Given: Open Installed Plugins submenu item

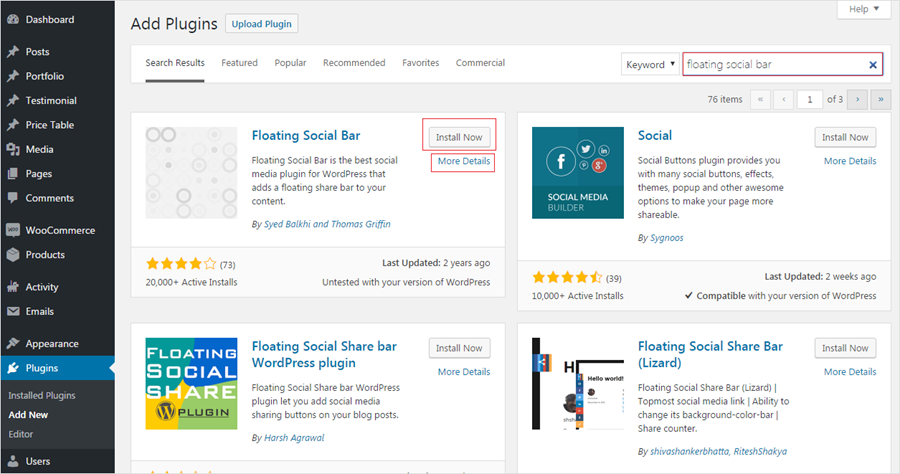Looking at the screenshot, I should (x=42, y=395).
